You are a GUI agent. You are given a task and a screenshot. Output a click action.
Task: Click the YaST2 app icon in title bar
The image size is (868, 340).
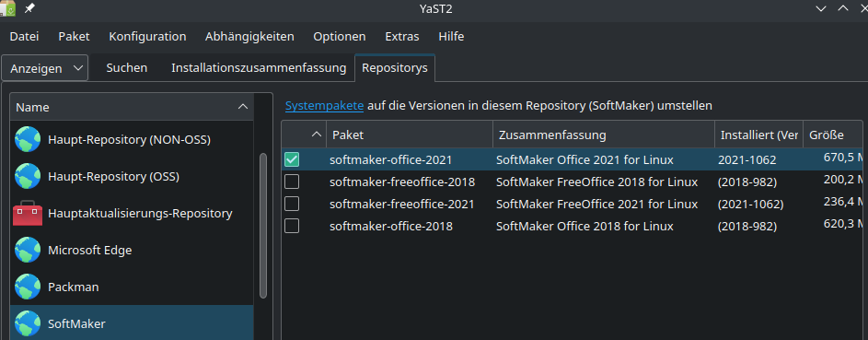7,7
